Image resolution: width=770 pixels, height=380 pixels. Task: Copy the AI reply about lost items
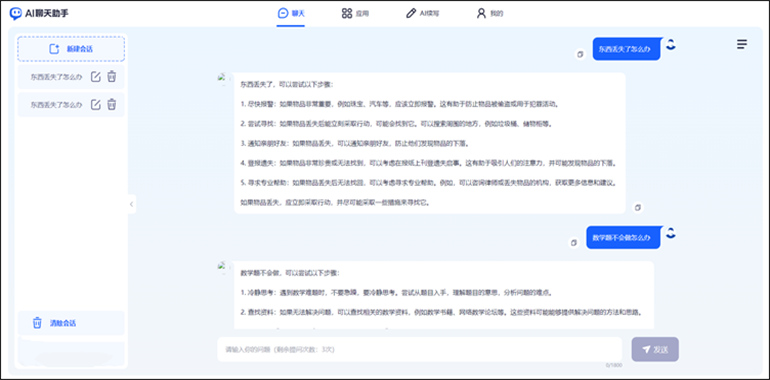tap(637, 208)
